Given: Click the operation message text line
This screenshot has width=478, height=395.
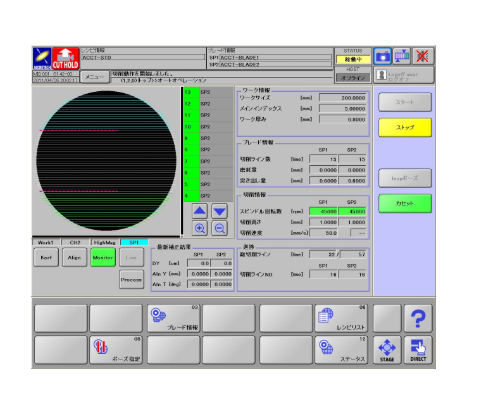Looking at the screenshot, I should tap(222, 74).
